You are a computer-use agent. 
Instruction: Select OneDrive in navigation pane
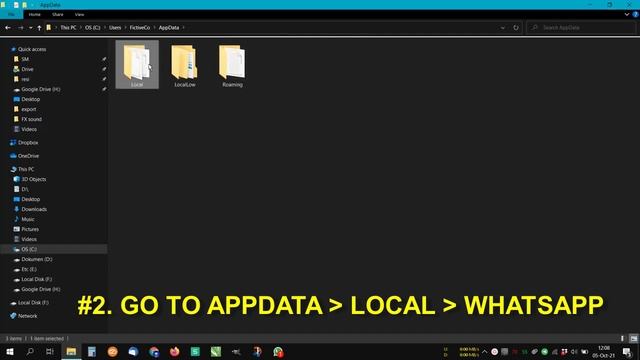click(x=29, y=156)
